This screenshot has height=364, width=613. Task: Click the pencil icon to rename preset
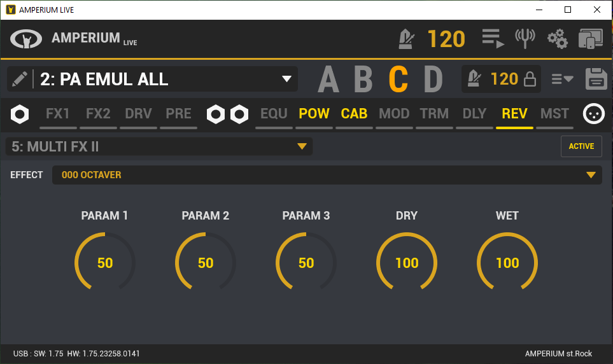20,79
